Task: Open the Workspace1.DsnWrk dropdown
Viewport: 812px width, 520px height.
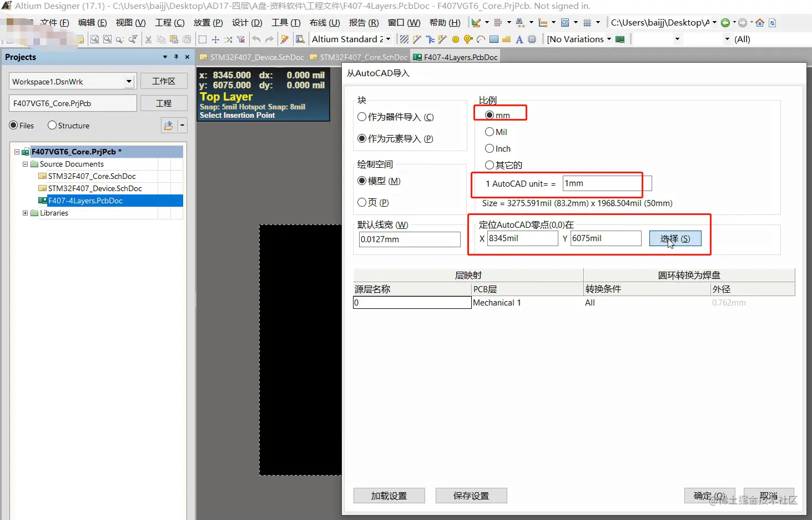Action: (x=129, y=82)
